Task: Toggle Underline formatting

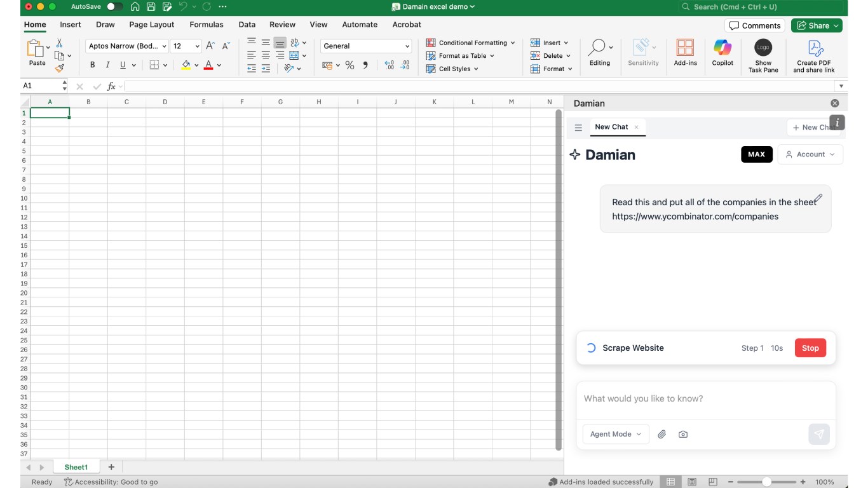Action: [x=123, y=65]
